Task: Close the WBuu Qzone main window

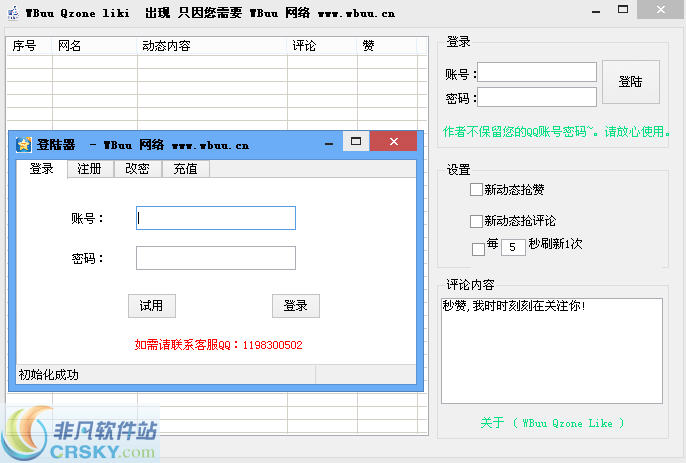Action: [661, 10]
